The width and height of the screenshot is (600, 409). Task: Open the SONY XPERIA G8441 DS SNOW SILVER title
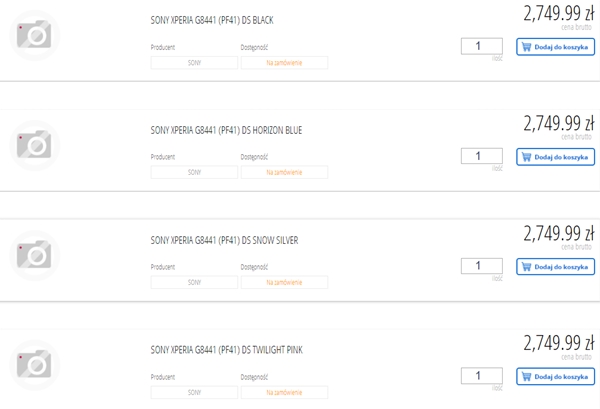click(224, 240)
